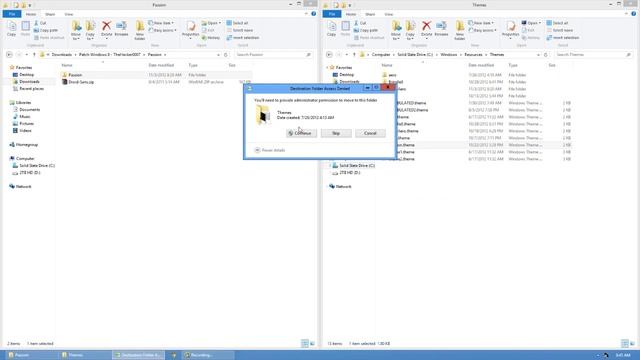Screen dimensions: 640x360
Task: Switch to View tab in Themes window
Action: point(389,14)
